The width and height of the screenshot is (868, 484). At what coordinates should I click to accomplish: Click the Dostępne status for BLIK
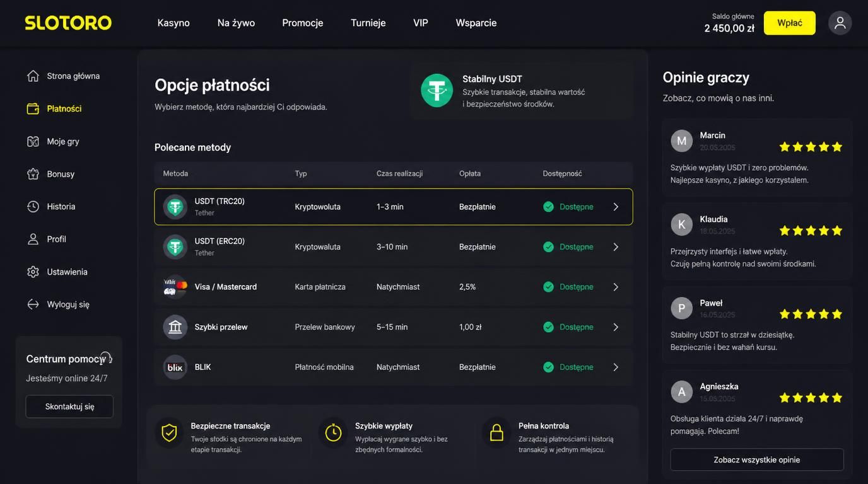point(568,367)
